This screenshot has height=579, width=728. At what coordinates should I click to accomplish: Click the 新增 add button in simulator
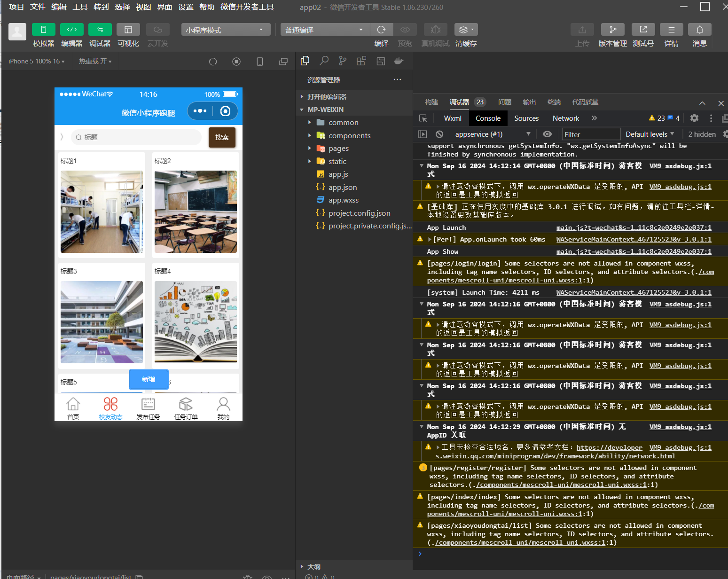point(149,379)
